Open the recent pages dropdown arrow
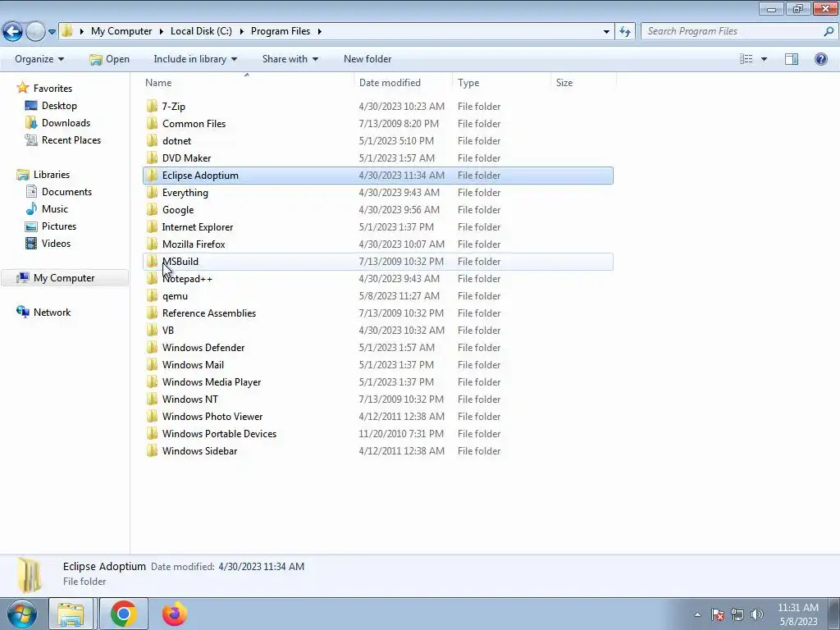 pyautogui.click(x=52, y=32)
